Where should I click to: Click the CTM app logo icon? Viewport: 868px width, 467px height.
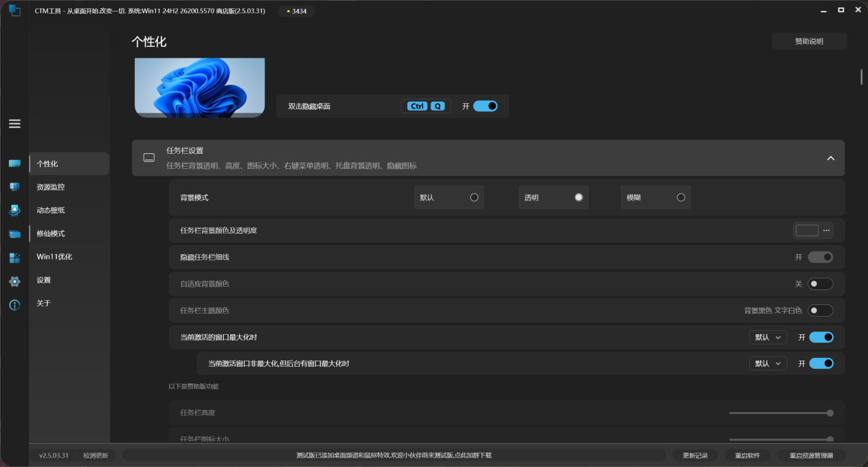pyautogui.click(x=14, y=10)
